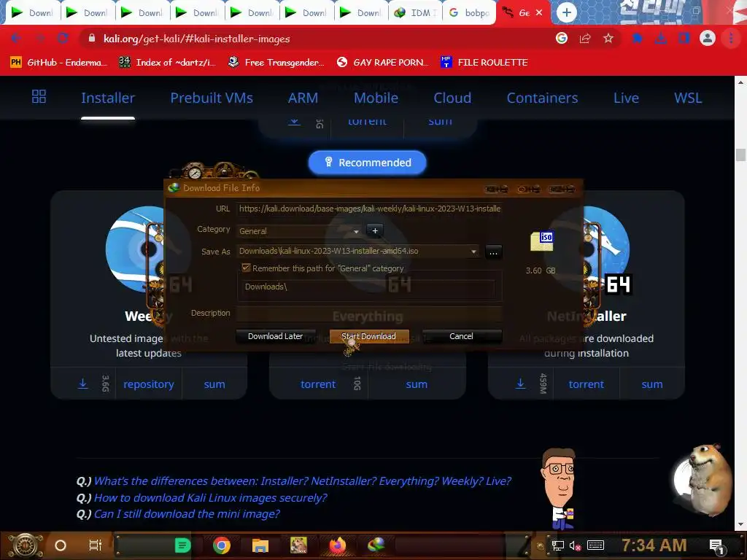This screenshot has width=747, height=560.
Task: Click the ISO file icon in the dialog
Action: (x=542, y=241)
